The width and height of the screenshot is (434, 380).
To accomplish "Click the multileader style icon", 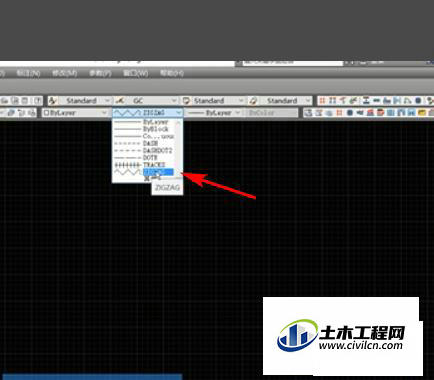I will tap(253, 101).
